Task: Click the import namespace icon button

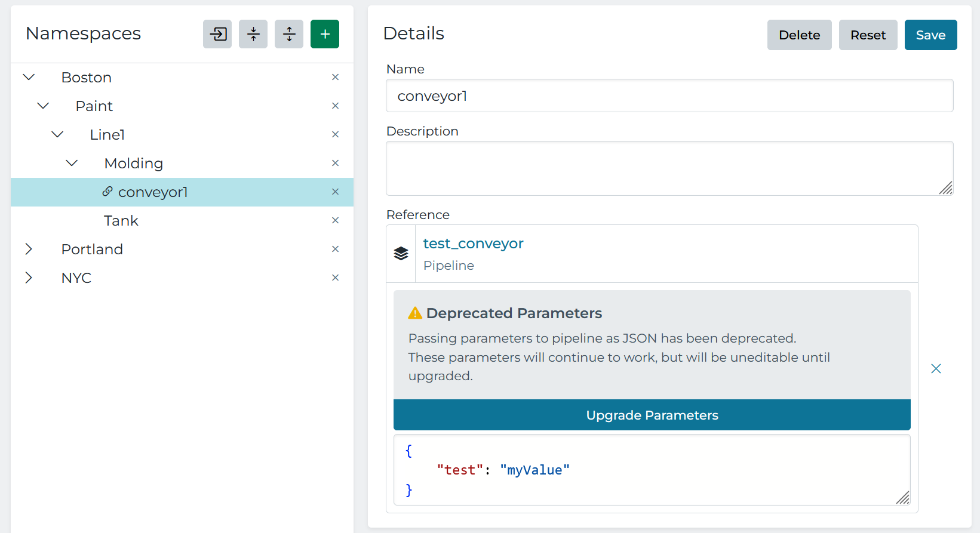Action: [x=217, y=34]
